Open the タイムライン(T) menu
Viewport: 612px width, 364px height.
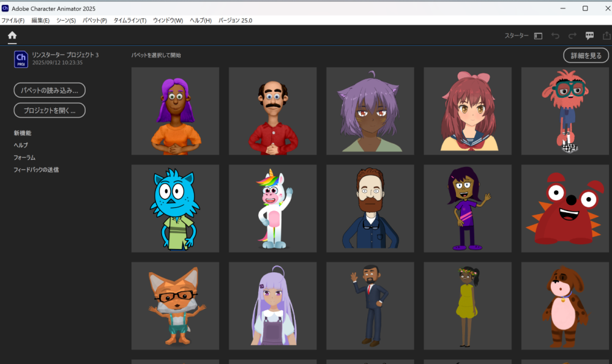pyautogui.click(x=130, y=21)
